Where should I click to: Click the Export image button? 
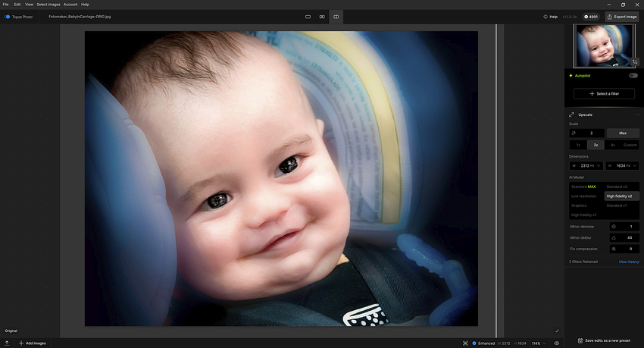621,16
